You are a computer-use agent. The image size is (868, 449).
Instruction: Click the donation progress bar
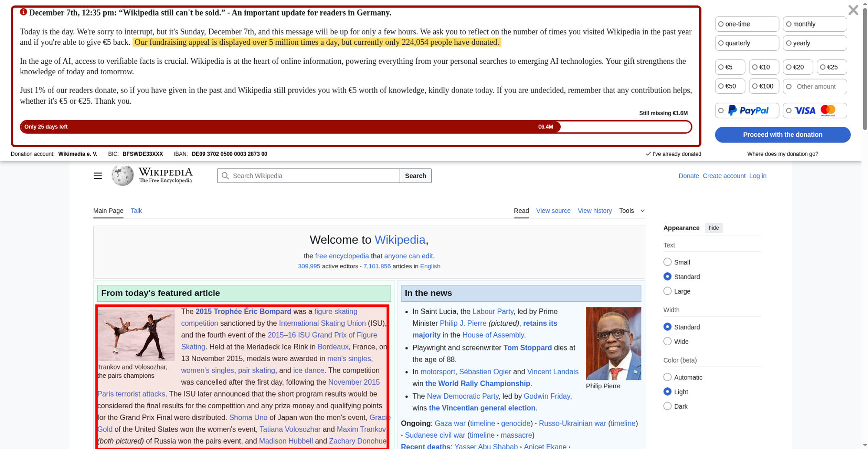[x=355, y=127]
